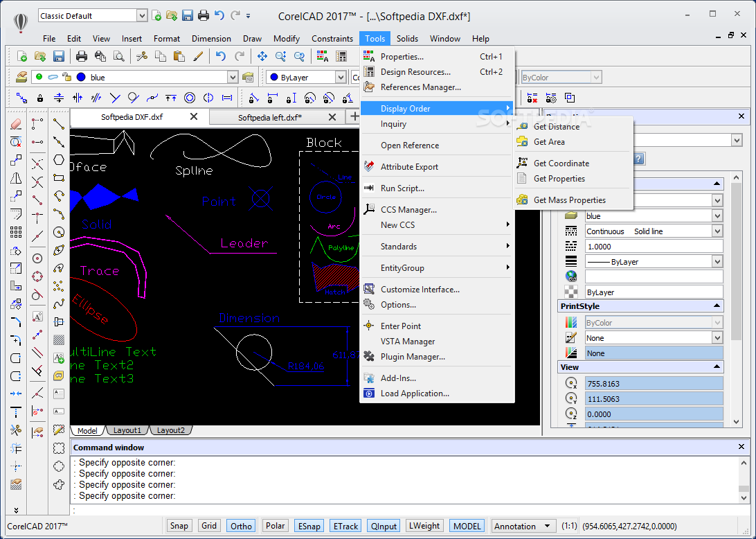756x539 pixels.
Task: Toggle ETrack in the status bar
Action: (345, 526)
